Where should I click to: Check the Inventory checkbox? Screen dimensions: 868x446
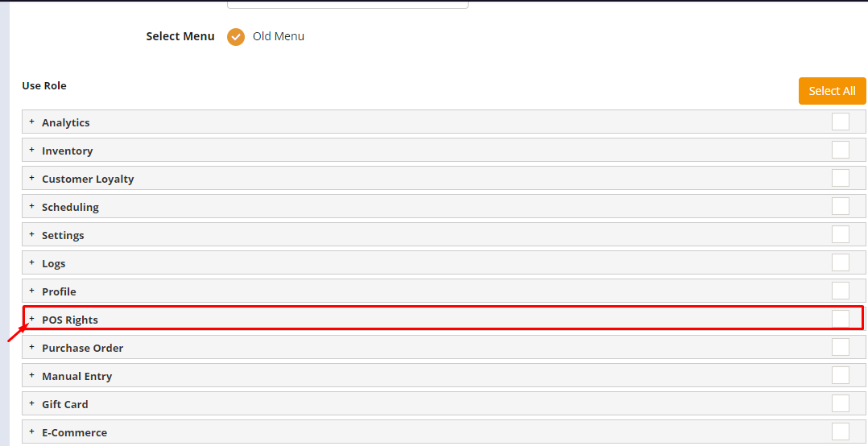840,150
